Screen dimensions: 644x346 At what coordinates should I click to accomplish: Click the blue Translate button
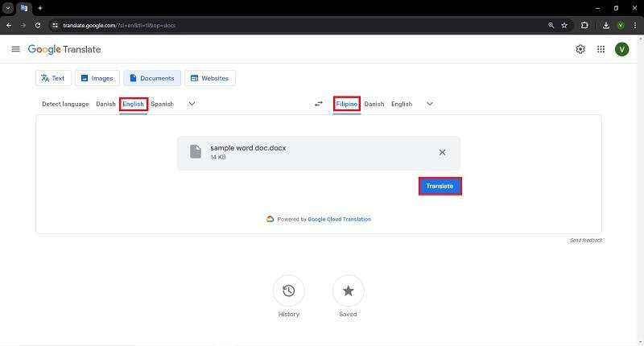click(440, 186)
